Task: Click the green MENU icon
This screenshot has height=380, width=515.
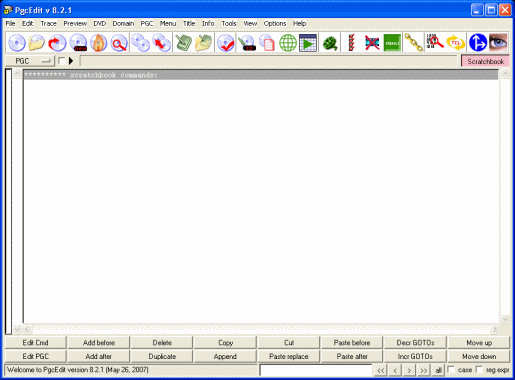Action: (x=392, y=43)
